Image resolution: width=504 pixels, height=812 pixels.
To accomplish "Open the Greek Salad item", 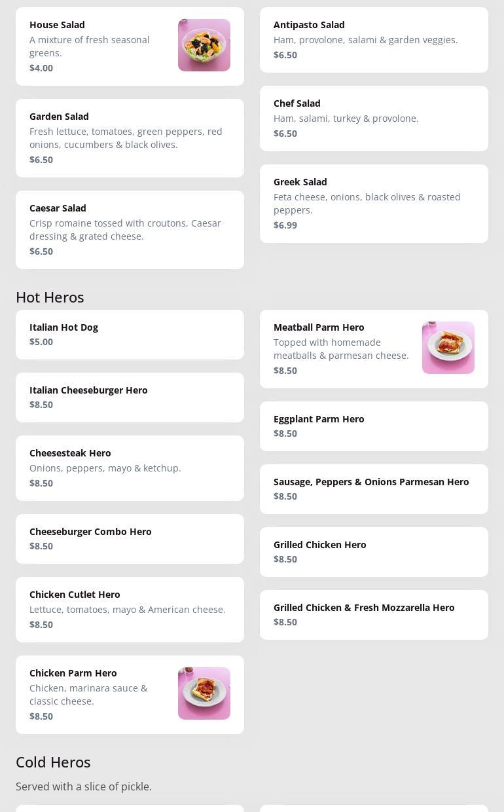I will pos(374,204).
